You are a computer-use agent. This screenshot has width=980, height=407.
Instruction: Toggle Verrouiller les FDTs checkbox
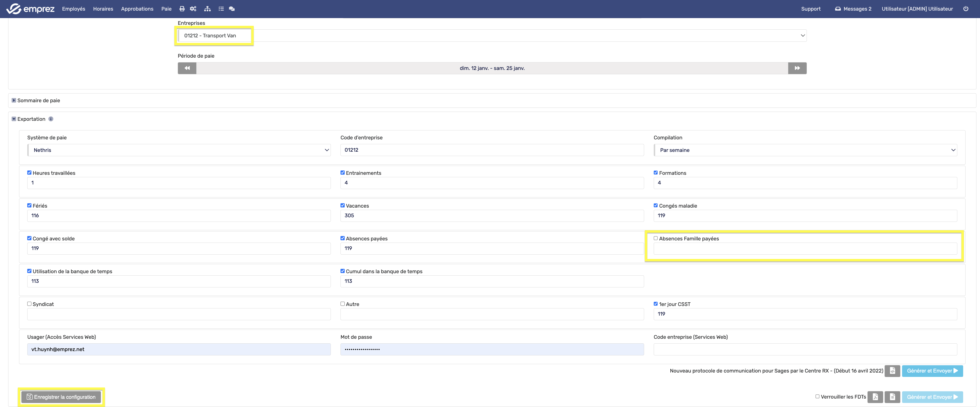(817, 396)
